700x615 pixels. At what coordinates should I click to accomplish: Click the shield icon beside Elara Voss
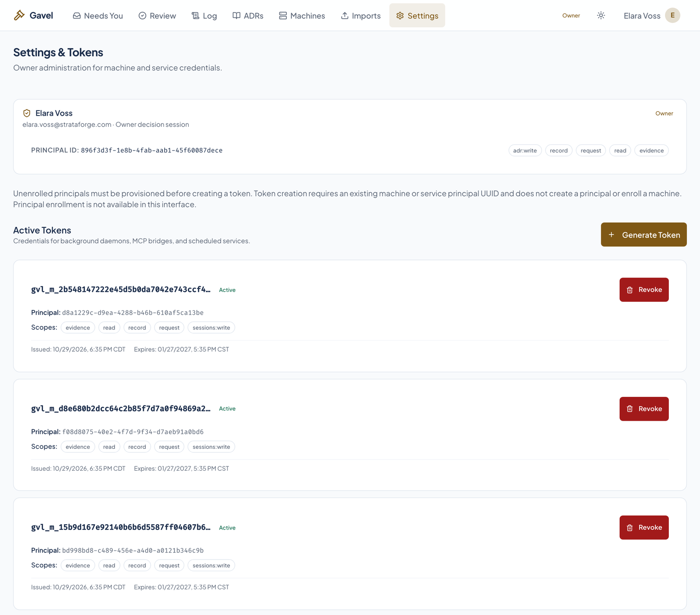point(27,113)
